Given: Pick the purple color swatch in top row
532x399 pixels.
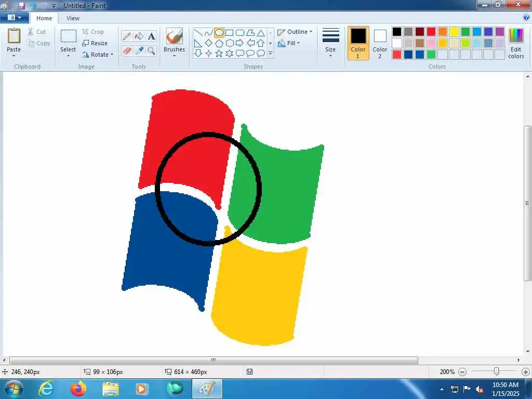Looking at the screenshot, I should (500, 32).
